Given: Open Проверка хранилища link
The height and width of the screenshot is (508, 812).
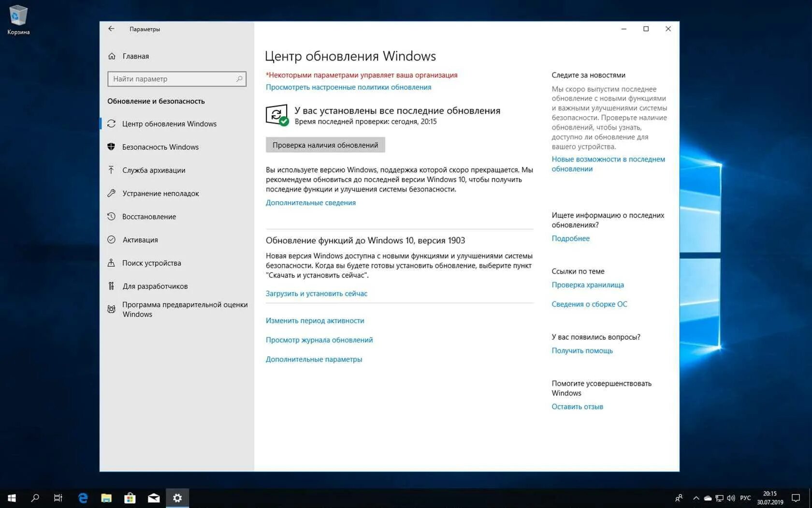Looking at the screenshot, I should click(x=588, y=285).
